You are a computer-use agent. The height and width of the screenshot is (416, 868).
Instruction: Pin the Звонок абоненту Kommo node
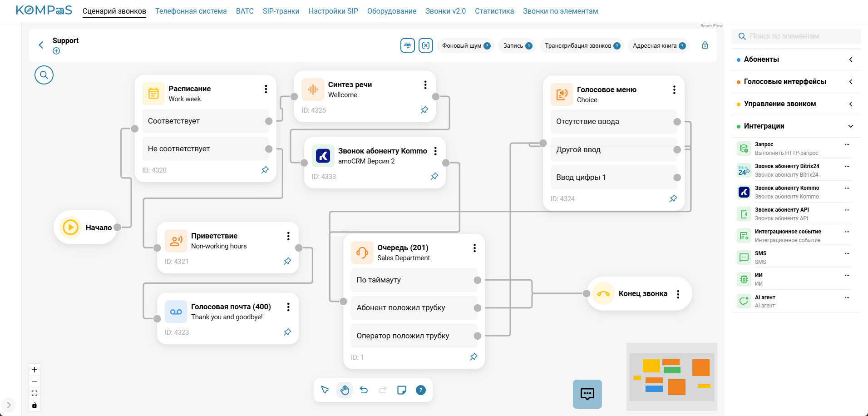434,176
